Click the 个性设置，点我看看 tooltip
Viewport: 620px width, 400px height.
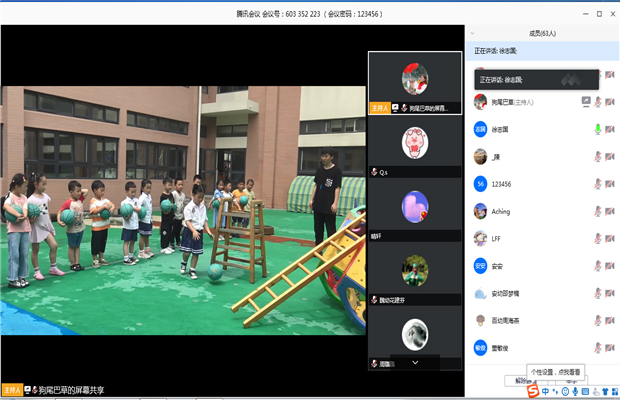coord(557,371)
